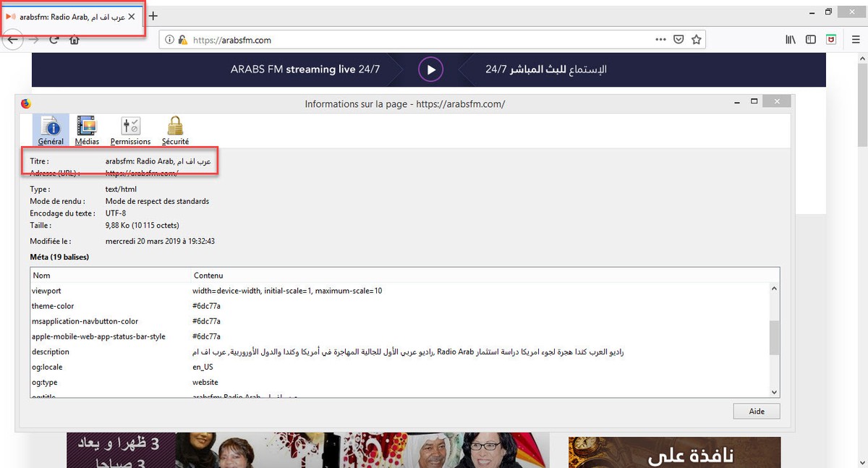The image size is (868, 468).
Task: Open the Firefox hamburger menu
Action: point(854,40)
